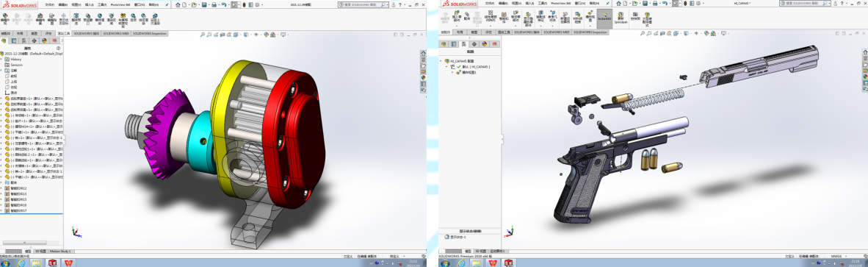The image size is (868, 267).
Task: Click the Home icon in right window toolbar
Action: click(x=618, y=4)
